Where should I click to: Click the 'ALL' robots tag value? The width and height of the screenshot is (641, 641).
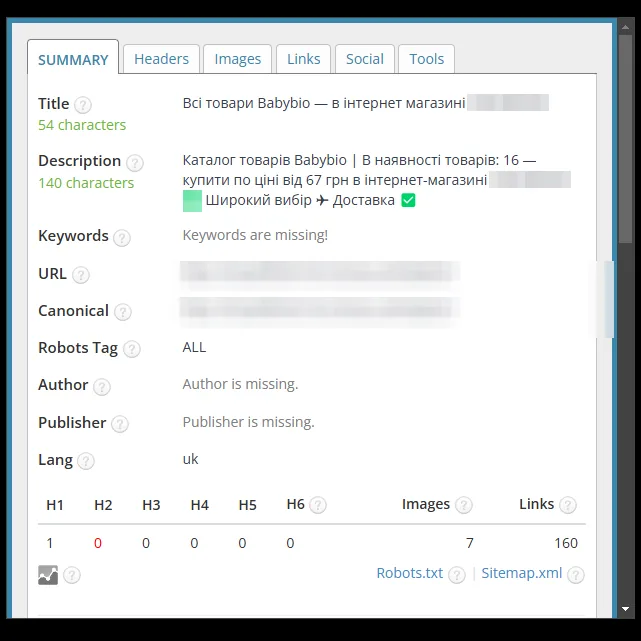pos(194,347)
